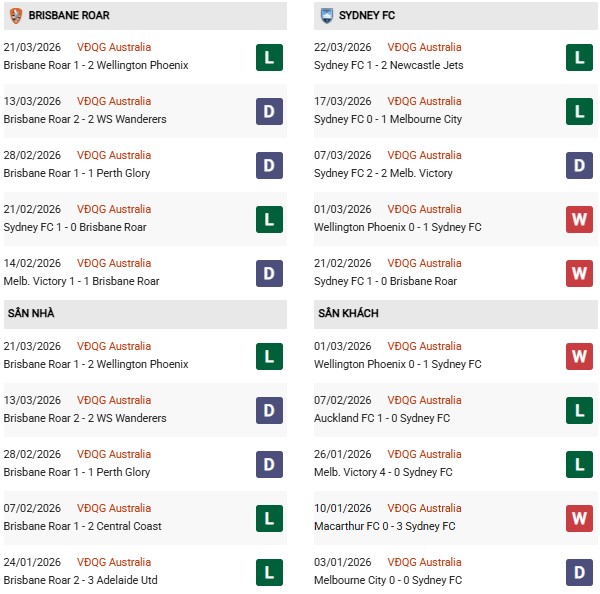Click D badge for Sydney FC 2-2 Melb. Victory
Image resolution: width=600 pixels, height=594 pixels.
click(579, 165)
